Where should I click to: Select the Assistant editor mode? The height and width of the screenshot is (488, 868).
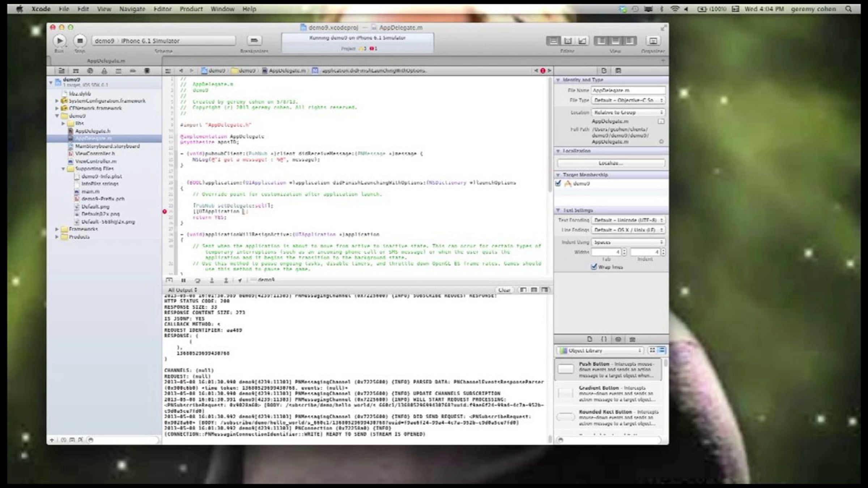click(x=568, y=41)
